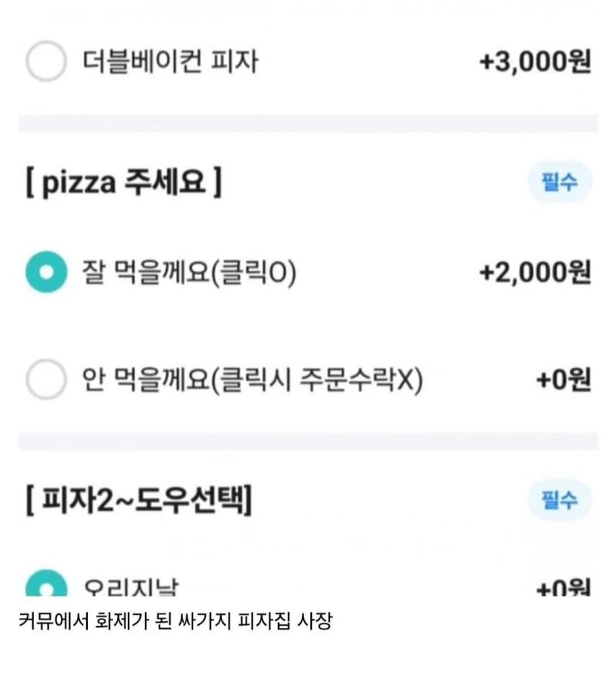
Task: Select the 더블베이컨 피자 radio button
Action: click(x=46, y=62)
